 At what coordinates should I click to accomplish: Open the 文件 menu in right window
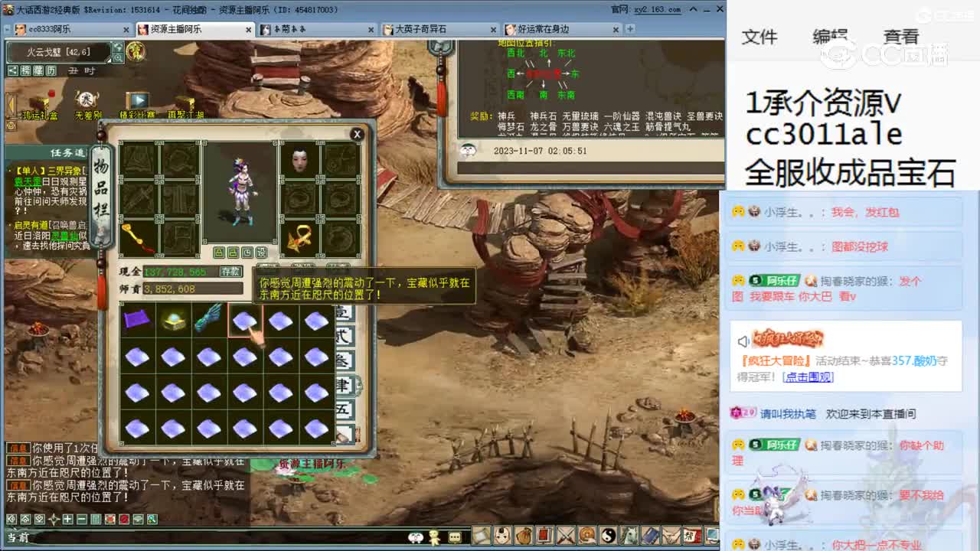(x=759, y=37)
